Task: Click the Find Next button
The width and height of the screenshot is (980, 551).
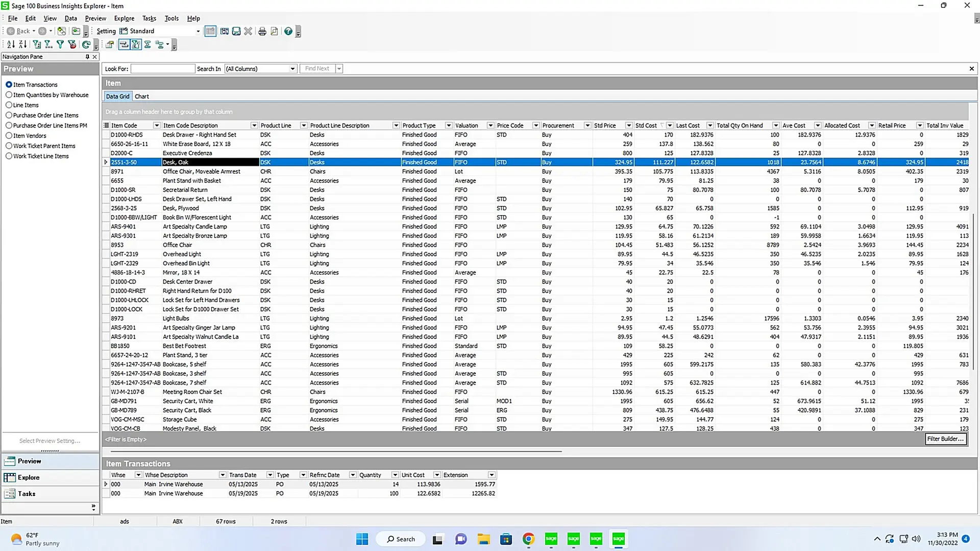Action: [x=317, y=68]
